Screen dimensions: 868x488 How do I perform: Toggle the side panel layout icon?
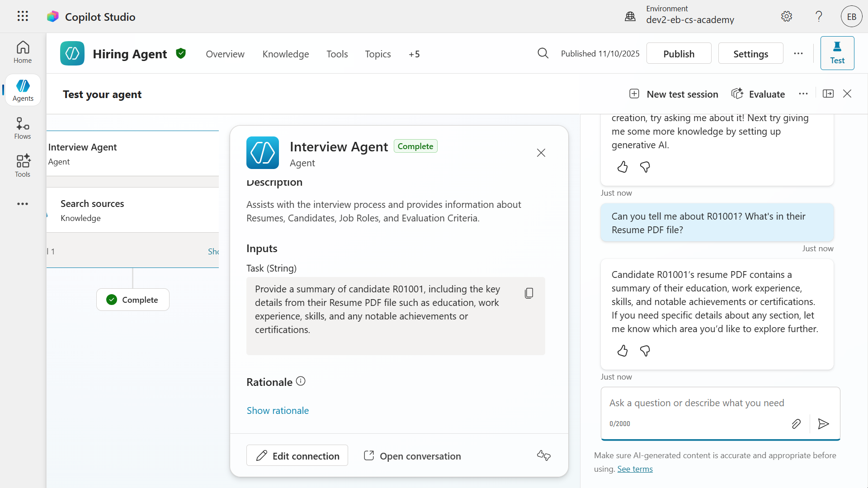tap(828, 94)
